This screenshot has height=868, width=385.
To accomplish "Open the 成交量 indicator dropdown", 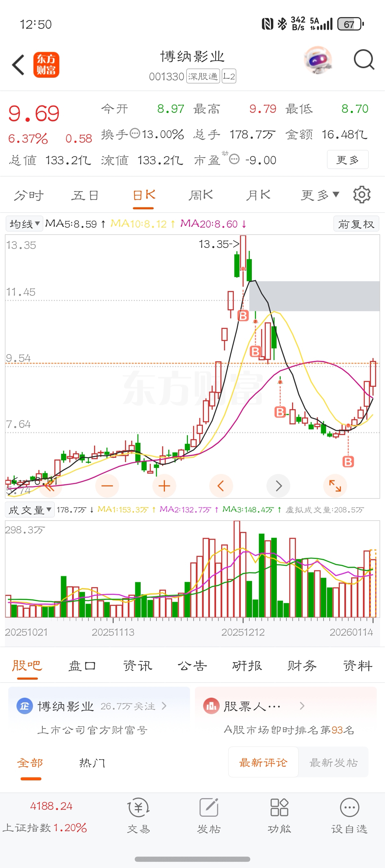I will pyautogui.click(x=30, y=510).
